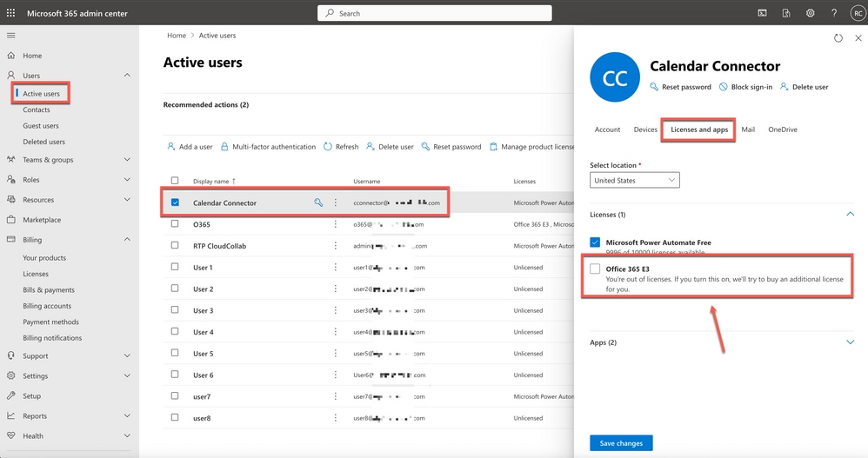Viewport: 868px width, 458px height.
Task: Sort by Display name column header
Action: point(214,181)
